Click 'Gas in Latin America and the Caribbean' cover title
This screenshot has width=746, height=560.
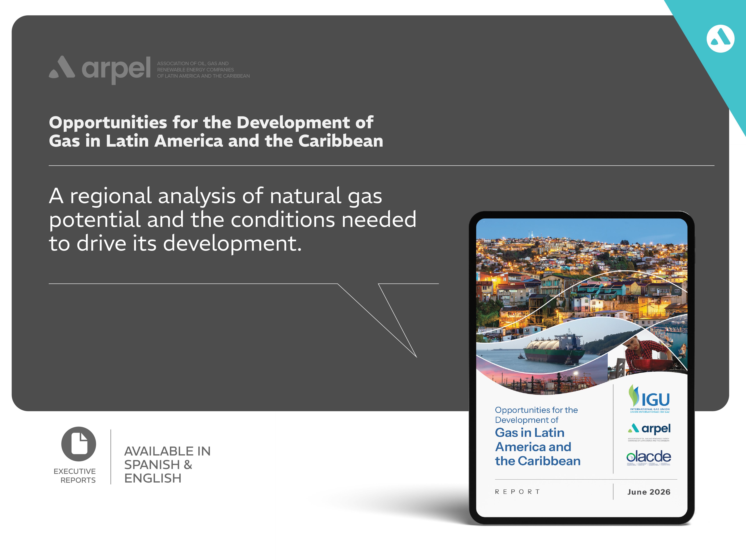click(x=538, y=447)
